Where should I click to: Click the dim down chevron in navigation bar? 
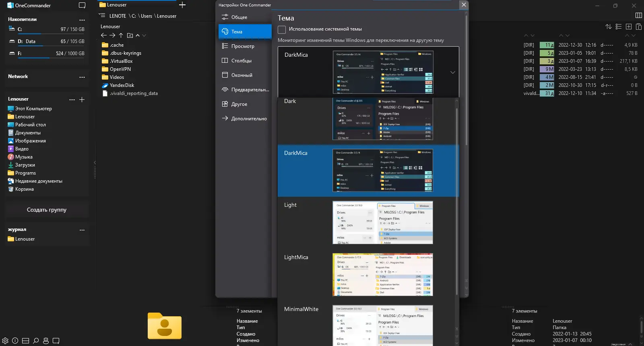coord(144,35)
